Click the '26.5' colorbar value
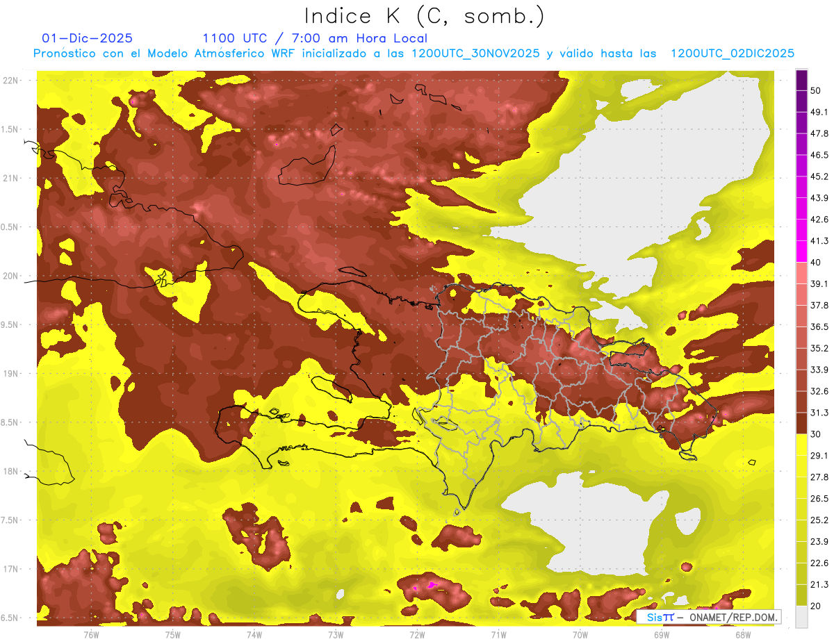Image resolution: width=834 pixels, height=644 pixels. coord(821,499)
